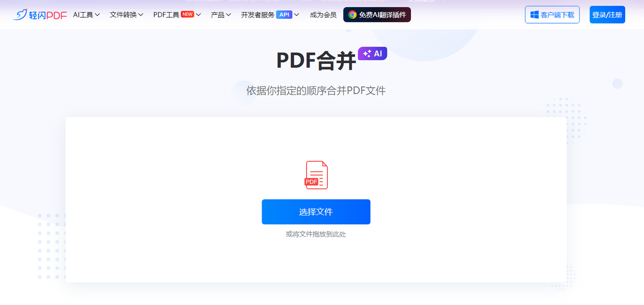Viewport: 644px width, 305px height.
Task: Open the 开发者服务 dropdown menu
Action: coord(270,15)
